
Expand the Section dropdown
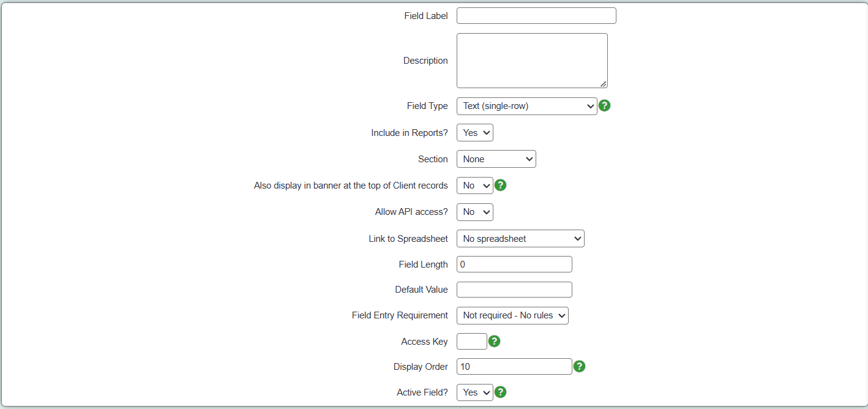coord(496,159)
